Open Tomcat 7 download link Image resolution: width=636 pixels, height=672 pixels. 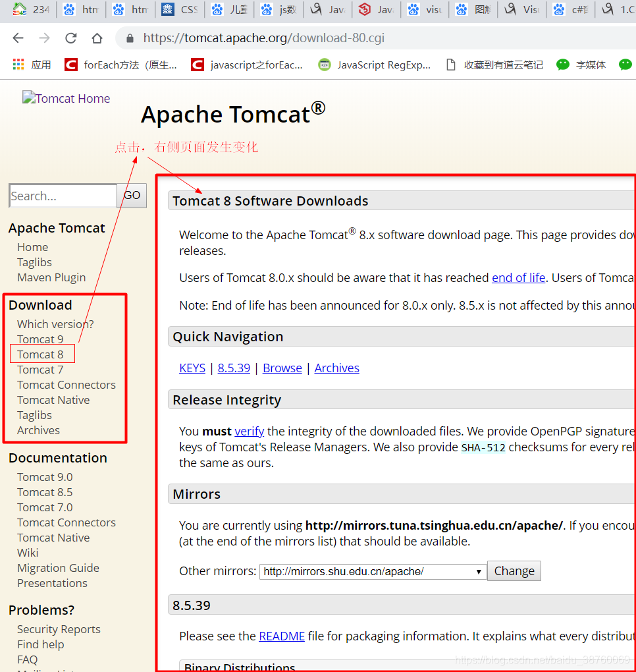click(40, 370)
